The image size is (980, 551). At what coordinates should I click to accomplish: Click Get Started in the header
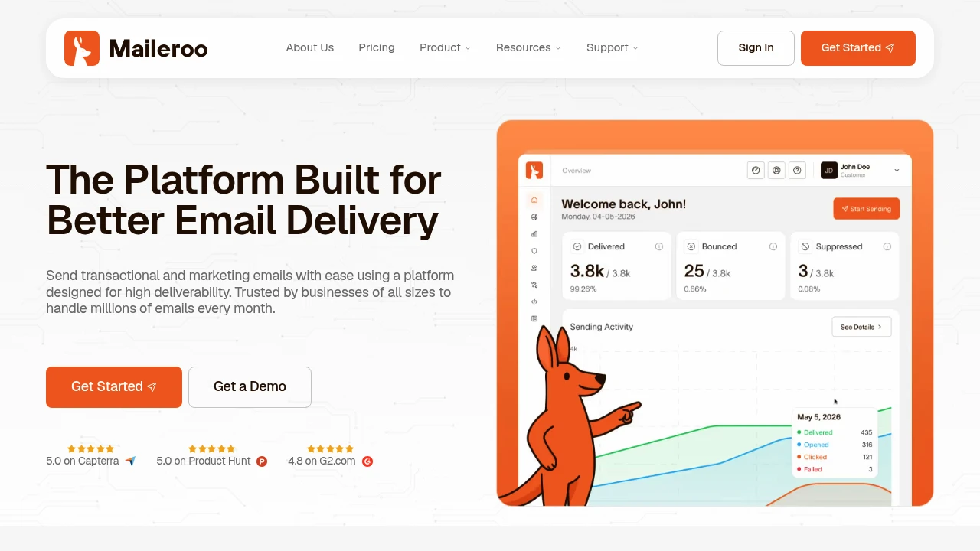[858, 48]
